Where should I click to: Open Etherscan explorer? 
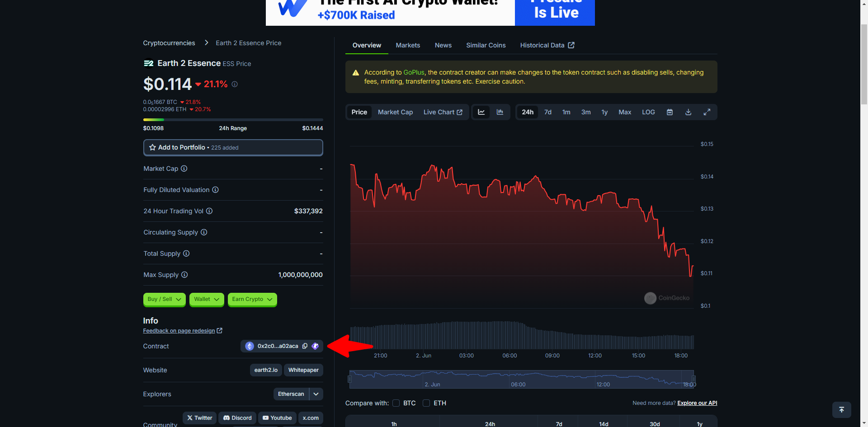click(x=291, y=394)
